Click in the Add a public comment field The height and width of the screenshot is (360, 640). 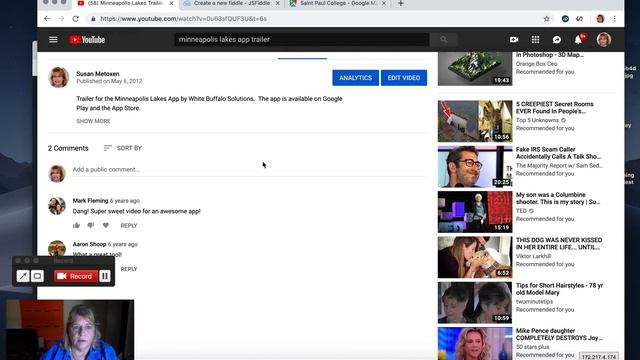click(x=249, y=169)
